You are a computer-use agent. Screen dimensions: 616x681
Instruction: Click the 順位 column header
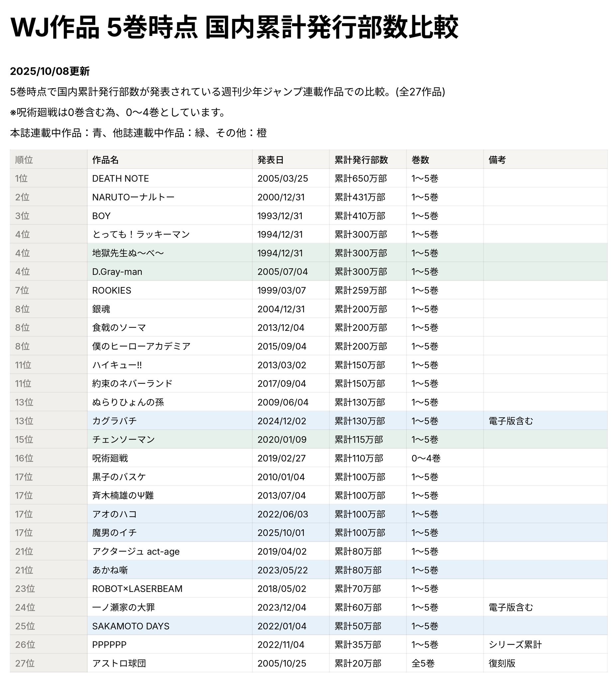(24, 160)
